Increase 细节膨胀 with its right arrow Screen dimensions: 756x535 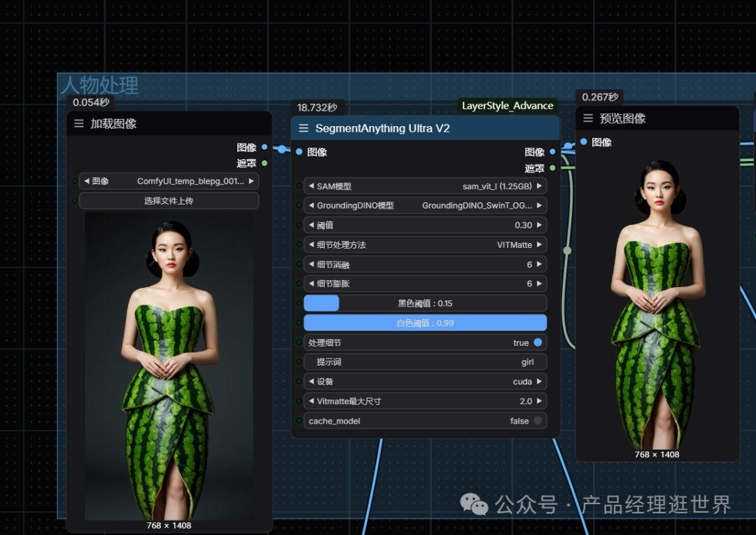pyautogui.click(x=539, y=284)
